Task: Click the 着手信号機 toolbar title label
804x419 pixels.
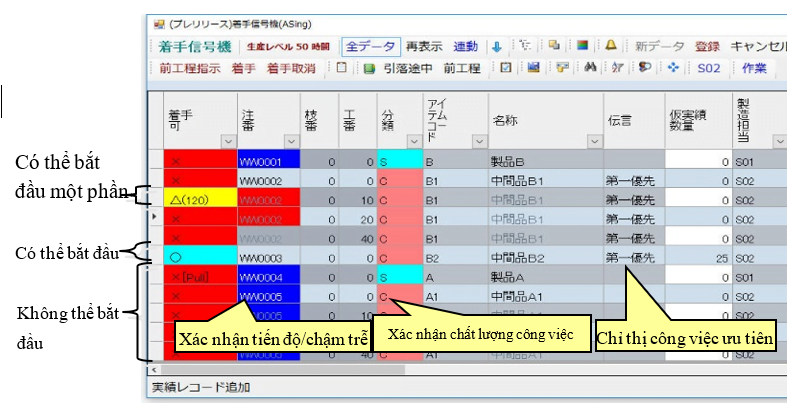Action: tap(195, 47)
